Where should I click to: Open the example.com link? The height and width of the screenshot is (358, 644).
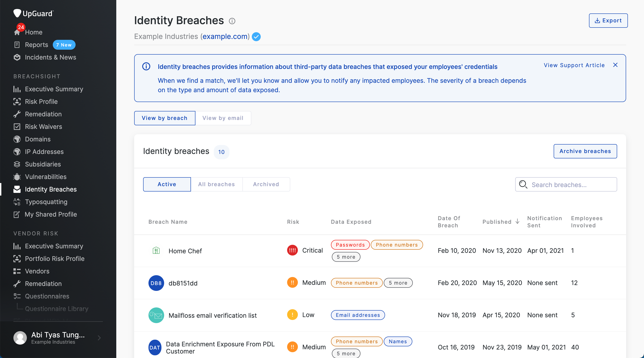click(225, 36)
